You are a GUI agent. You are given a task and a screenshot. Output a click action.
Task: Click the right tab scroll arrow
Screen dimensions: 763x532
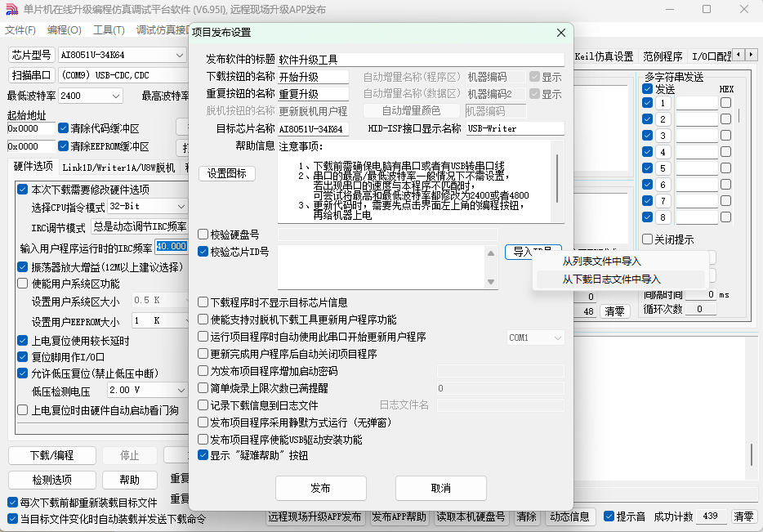pyautogui.click(x=752, y=55)
